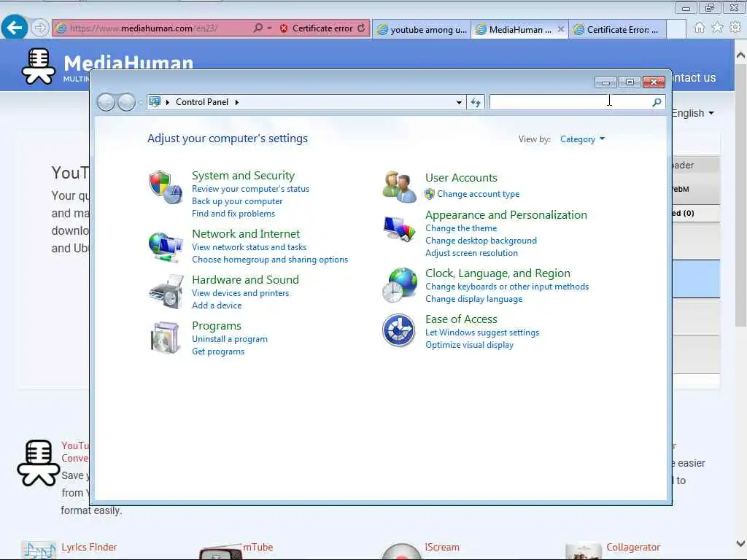The image size is (747, 560).
Task: Open the Network and Internet heading link
Action: (246, 234)
